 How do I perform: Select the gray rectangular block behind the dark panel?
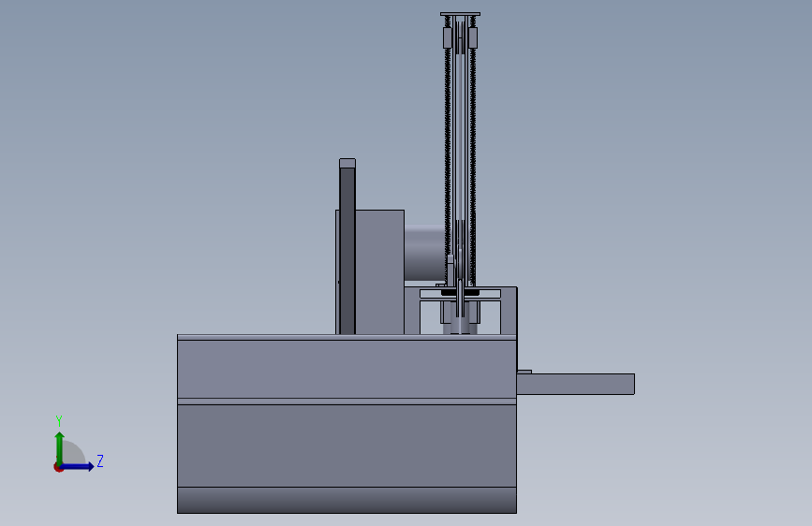pos(379,272)
